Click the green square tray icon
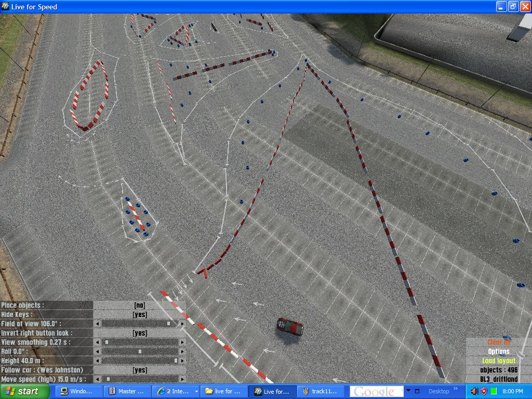The width and height of the screenshot is (532, 399). (494, 391)
